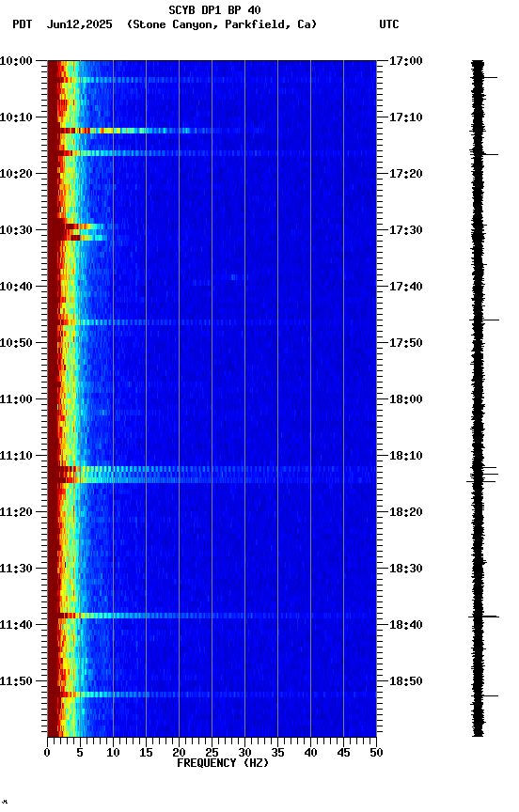Select the 'PDT' time zone label
The width and height of the screenshot is (519, 812).
coord(23,24)
